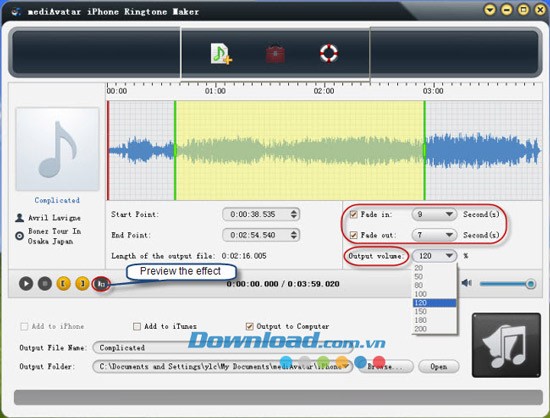The image size is (550, 418).
Task: Click the bottom progress bar
Action: pos(278,398)
